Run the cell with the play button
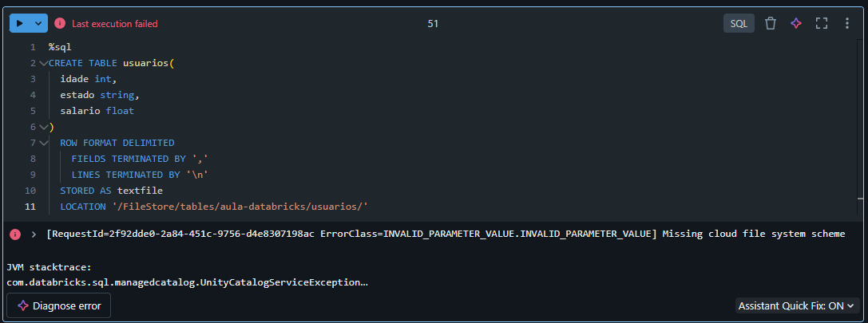This screenshot has height=323, width=868. tap(20, 23)
